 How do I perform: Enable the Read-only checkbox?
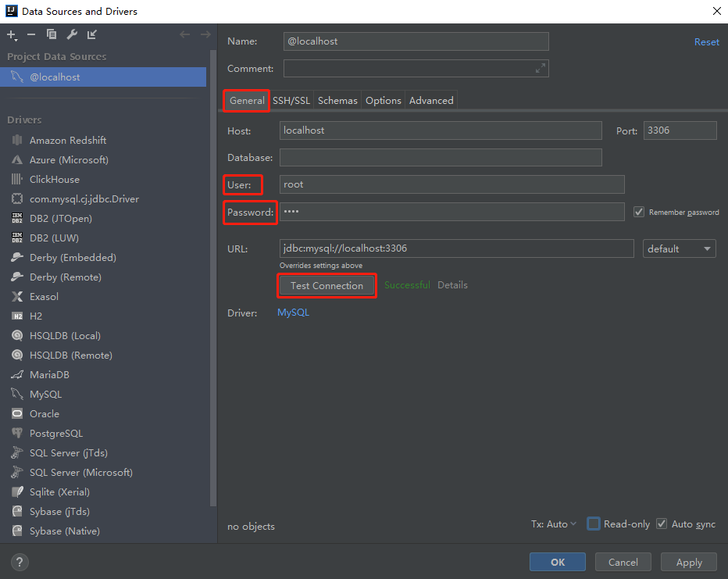(594, 524)
